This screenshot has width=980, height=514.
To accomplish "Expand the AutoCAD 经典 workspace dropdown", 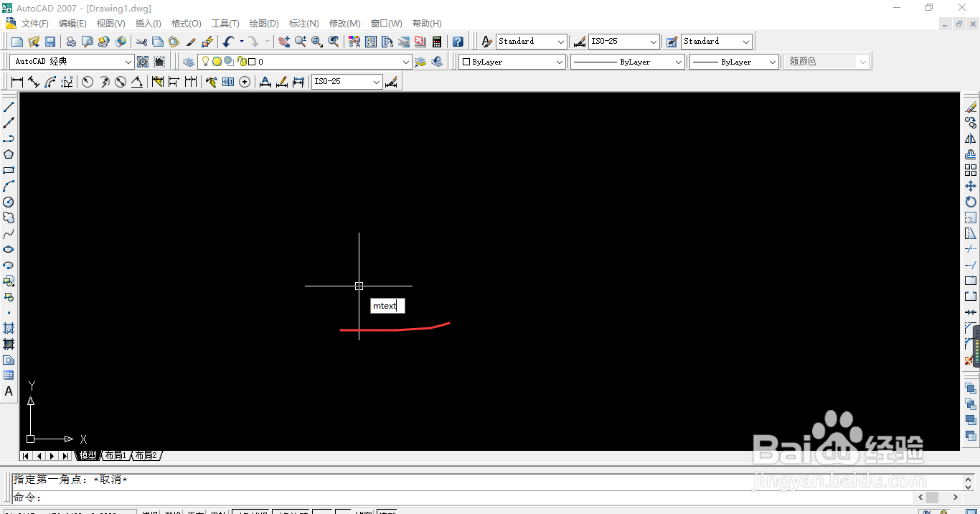I will (128, 62).
